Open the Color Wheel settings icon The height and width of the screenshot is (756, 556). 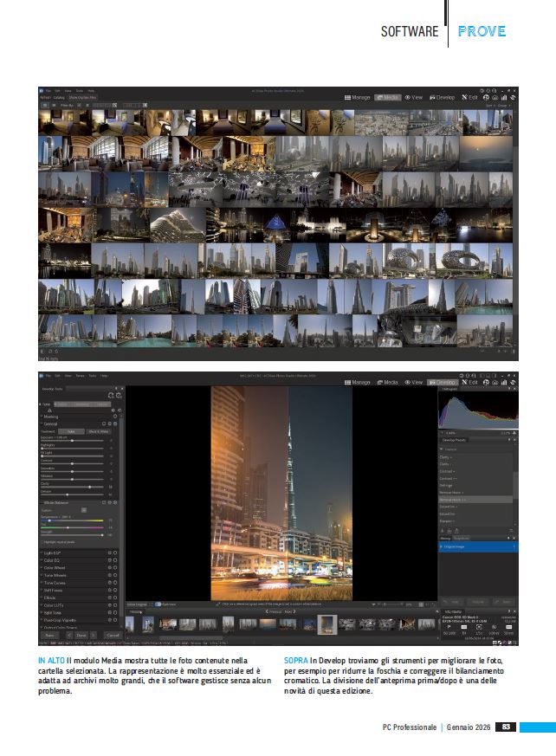click(110, 568)
